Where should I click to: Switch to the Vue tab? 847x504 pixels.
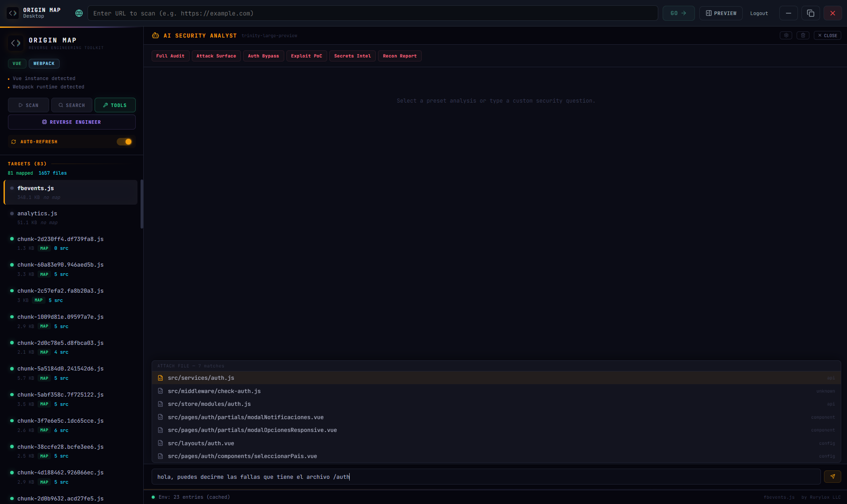click(x=17, y=63)
